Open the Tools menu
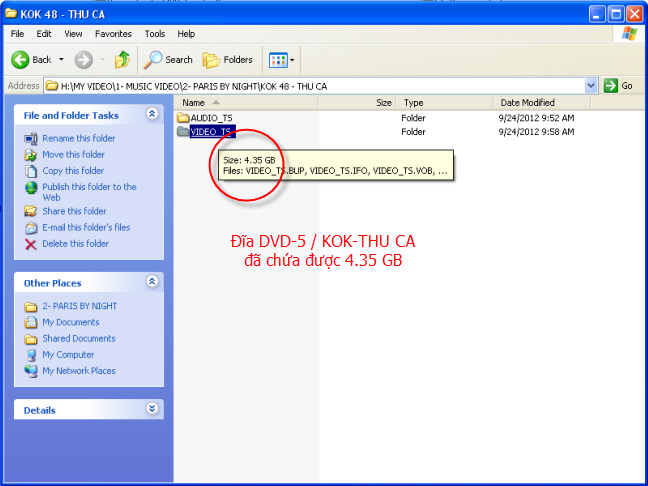Image resolution: width=648 pixels, height=486 pixels. click(155, 34)
